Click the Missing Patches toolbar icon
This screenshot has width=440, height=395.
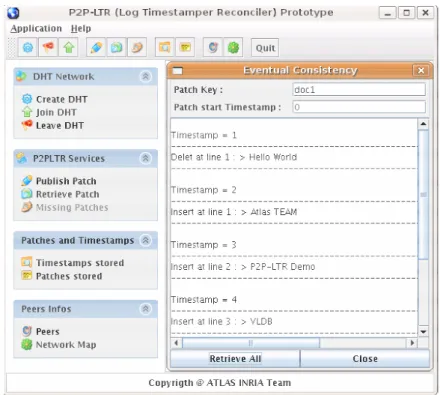(137, 48)
